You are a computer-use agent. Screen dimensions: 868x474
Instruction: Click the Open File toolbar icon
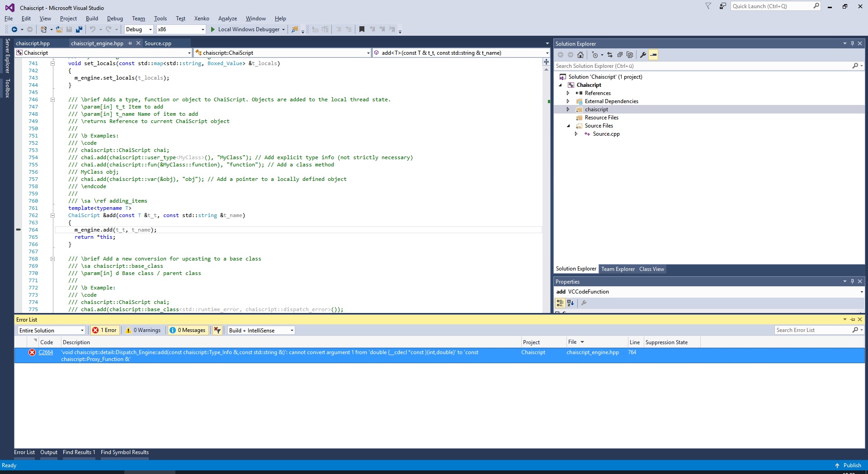point(59,29)
